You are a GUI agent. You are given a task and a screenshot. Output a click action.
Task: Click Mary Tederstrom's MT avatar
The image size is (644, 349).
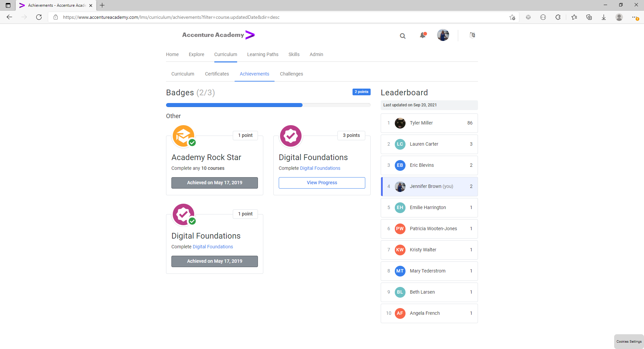(400, 271)
